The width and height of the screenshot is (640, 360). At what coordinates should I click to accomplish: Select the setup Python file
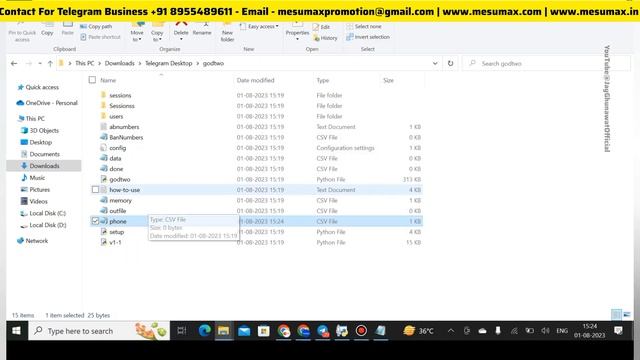tap(116, 232)
